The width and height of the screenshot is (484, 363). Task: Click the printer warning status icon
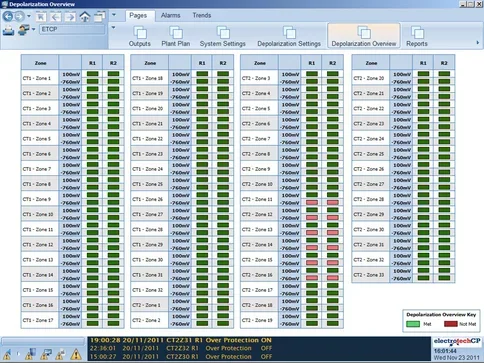61,354
